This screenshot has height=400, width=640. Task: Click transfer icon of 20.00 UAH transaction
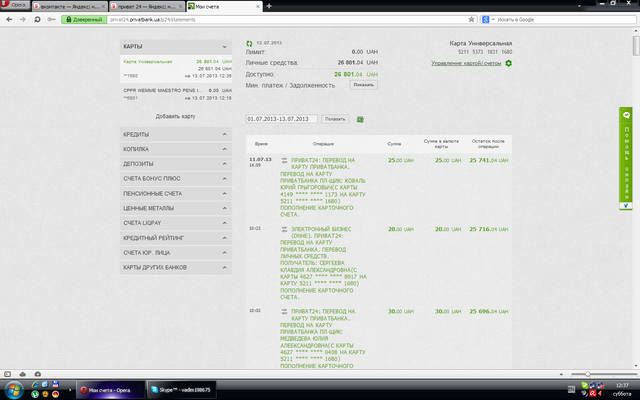pyautogui.click(x=284, y=229)
